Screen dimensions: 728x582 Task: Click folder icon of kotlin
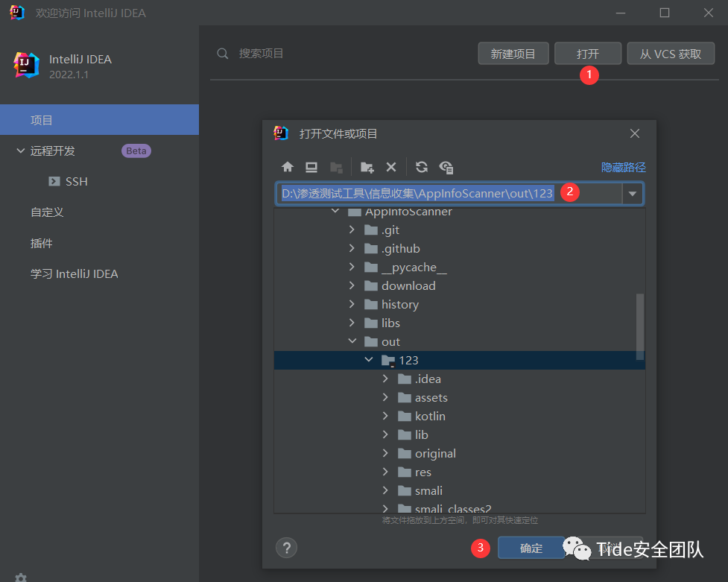(405, 416)
